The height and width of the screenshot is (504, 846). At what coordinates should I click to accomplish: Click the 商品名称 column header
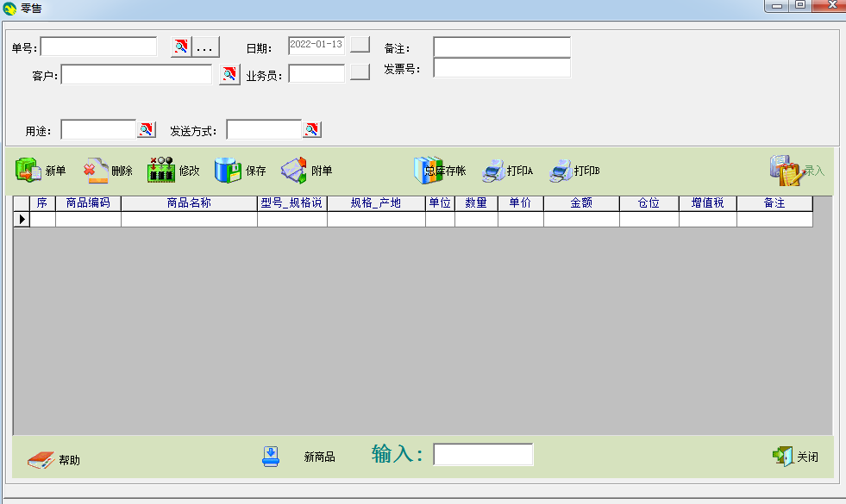click(189, 203)
